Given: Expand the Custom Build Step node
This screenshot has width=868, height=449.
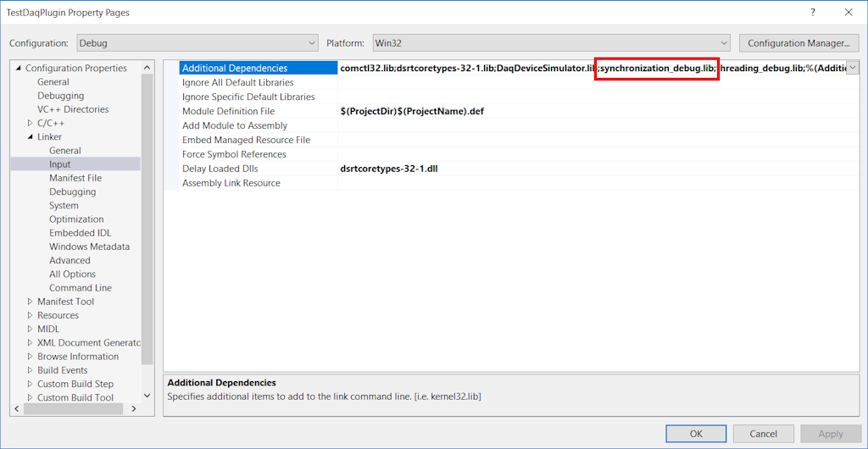Looking at the screenshot, I should (x=30, y=384).
